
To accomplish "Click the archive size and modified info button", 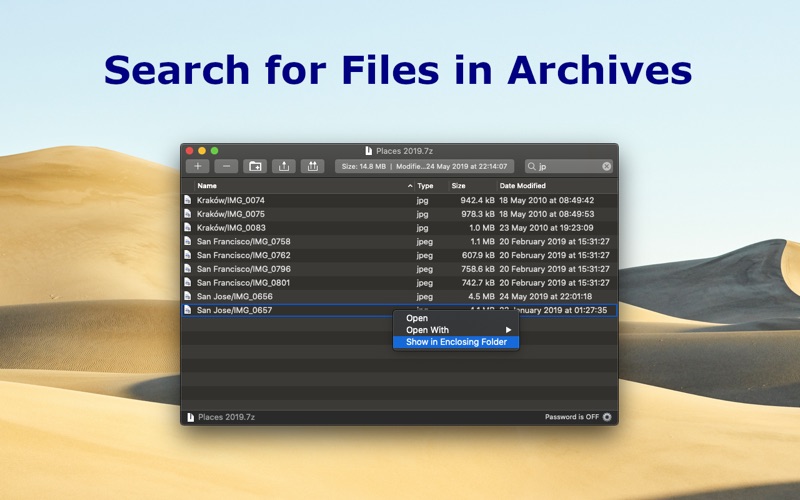I will tap(424, 166).
